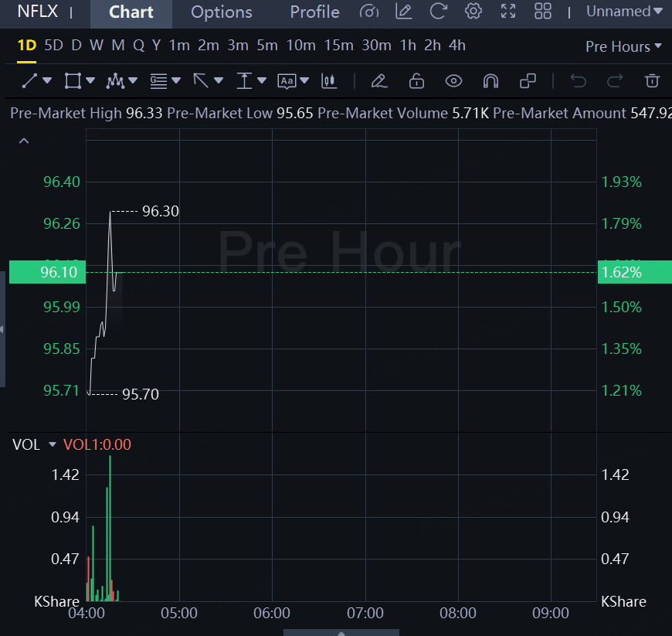Open the Pre Hours session dropdown
The width and height of the screenshot is (672, 636).
623,46
